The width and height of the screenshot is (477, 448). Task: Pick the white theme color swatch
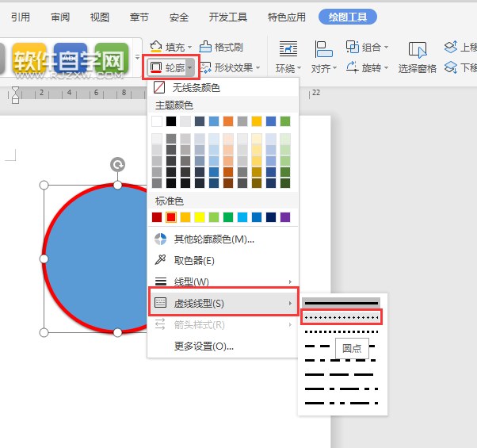(x=157, y=121)
